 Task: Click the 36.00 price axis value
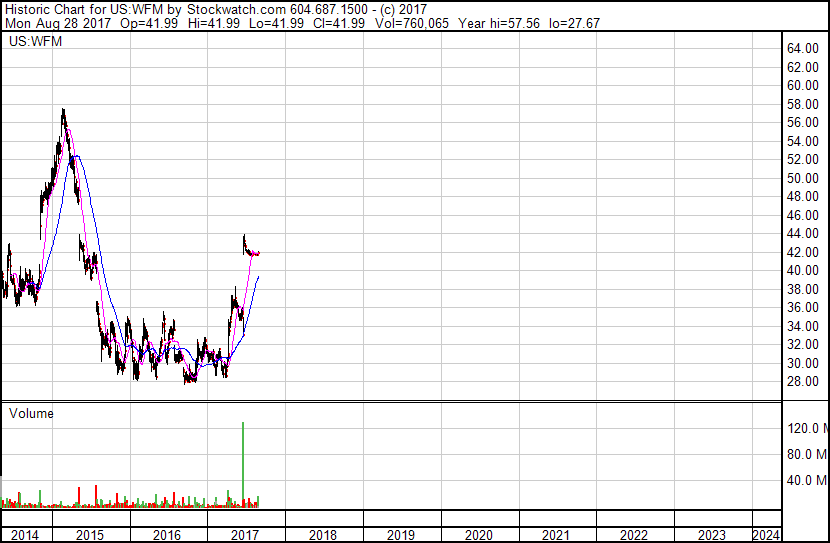point(803,307)
